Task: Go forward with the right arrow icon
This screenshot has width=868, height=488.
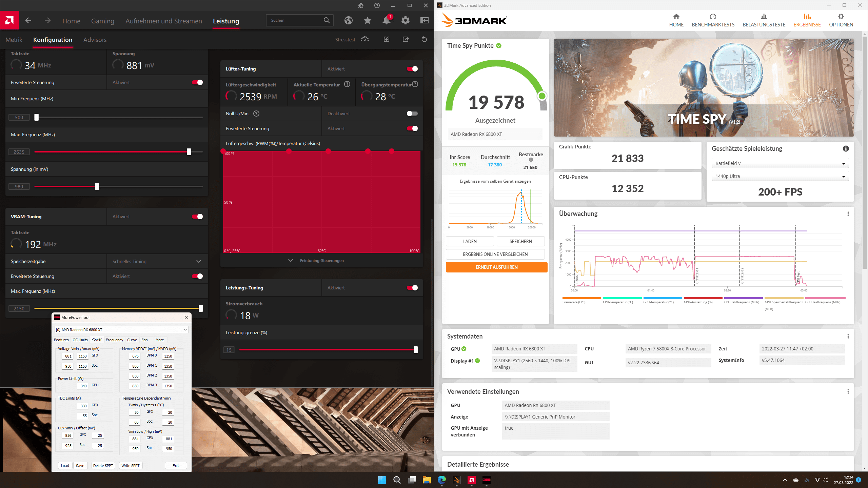Action: point(47,21)
